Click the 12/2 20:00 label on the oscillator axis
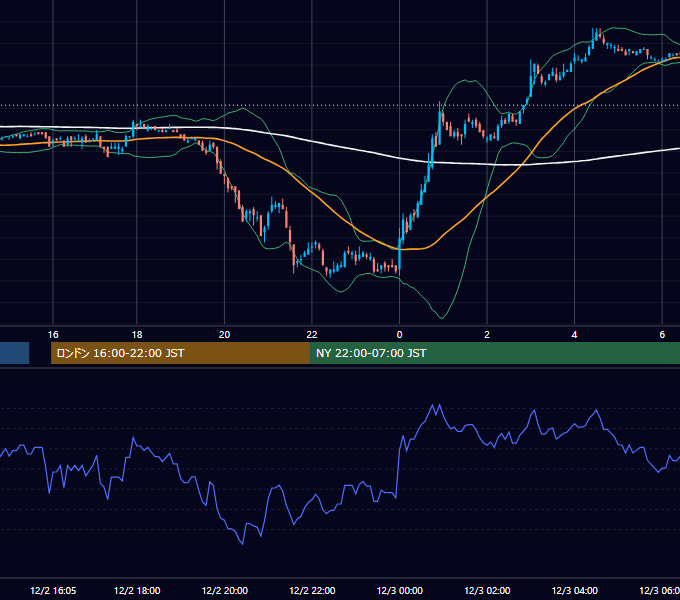Viewport: 680px width, 600px height. (225, 590)
